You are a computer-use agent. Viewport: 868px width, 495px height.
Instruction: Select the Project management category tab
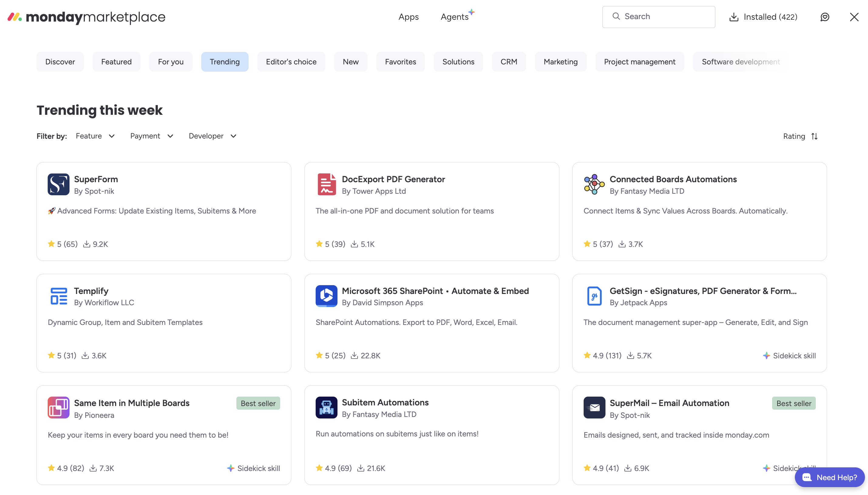coord(639,62)
